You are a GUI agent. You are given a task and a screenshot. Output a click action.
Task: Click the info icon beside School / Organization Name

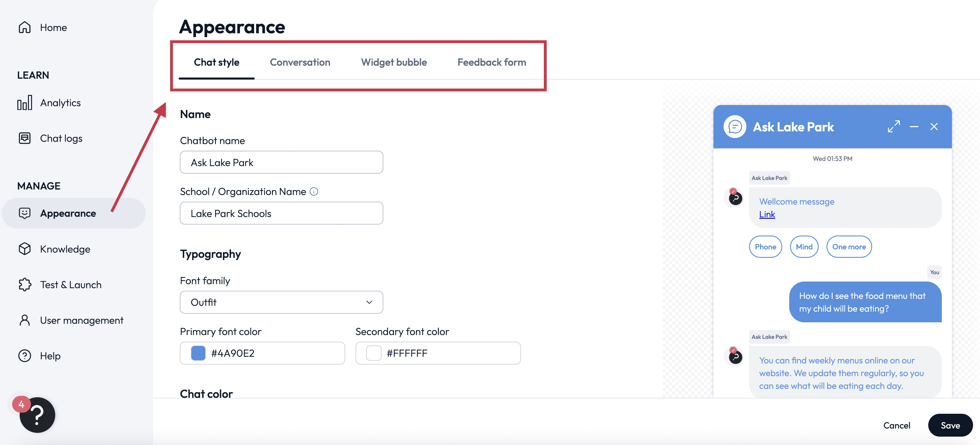tap(314, 192)
